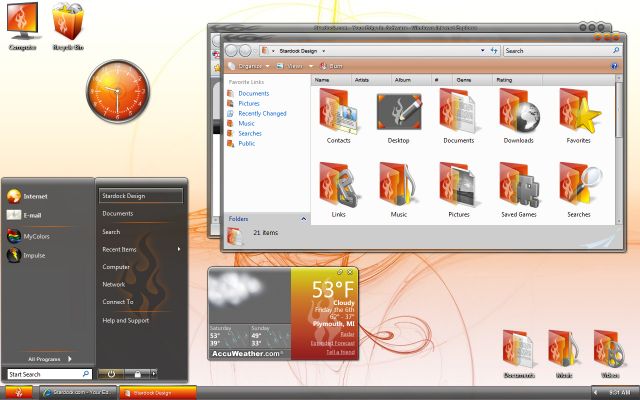Click the Explorer back navigation button
Screen dimensions: 640x400
coord(231,51)
